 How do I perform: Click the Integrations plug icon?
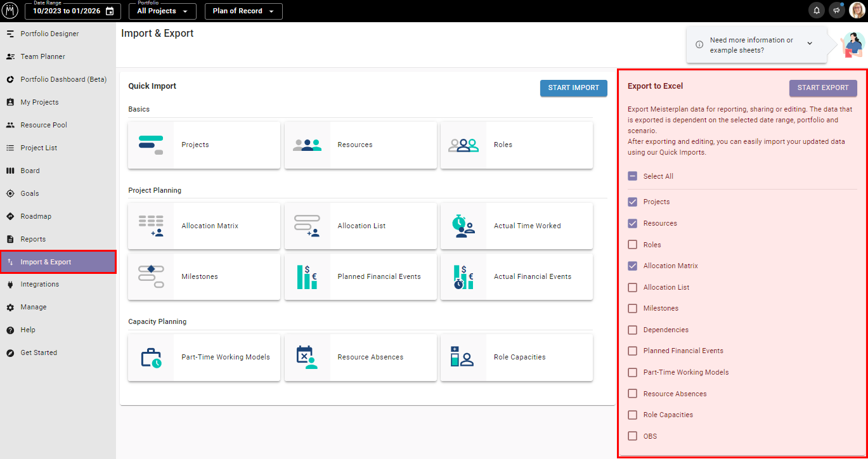pos(10,284)
